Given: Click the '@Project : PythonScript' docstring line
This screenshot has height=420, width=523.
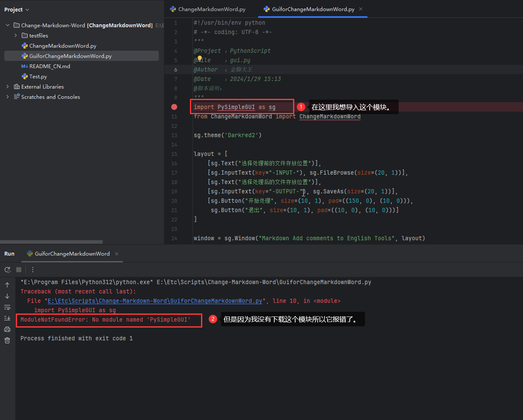Looking at the screenshot, I should 232,51.
